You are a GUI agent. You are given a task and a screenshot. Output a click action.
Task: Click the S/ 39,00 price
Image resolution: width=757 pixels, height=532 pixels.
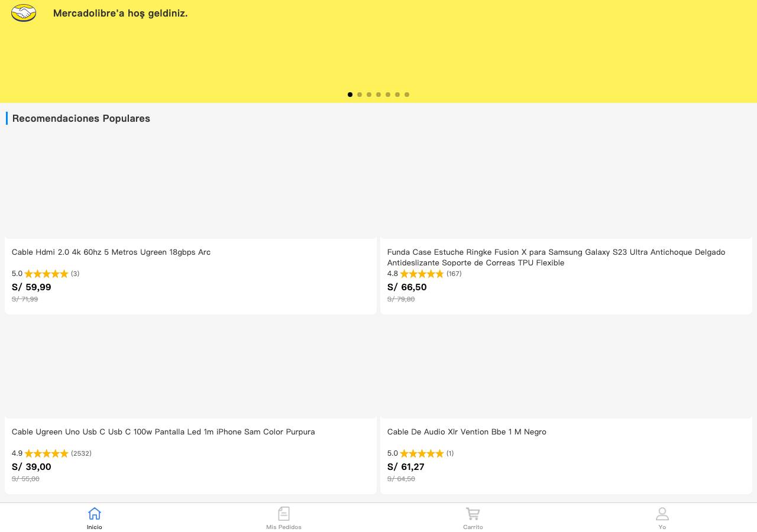point(31,467)
